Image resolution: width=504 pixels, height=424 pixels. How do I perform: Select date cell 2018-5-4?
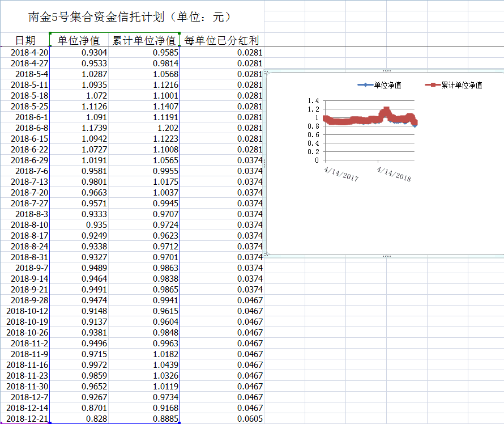click(25, 74)
